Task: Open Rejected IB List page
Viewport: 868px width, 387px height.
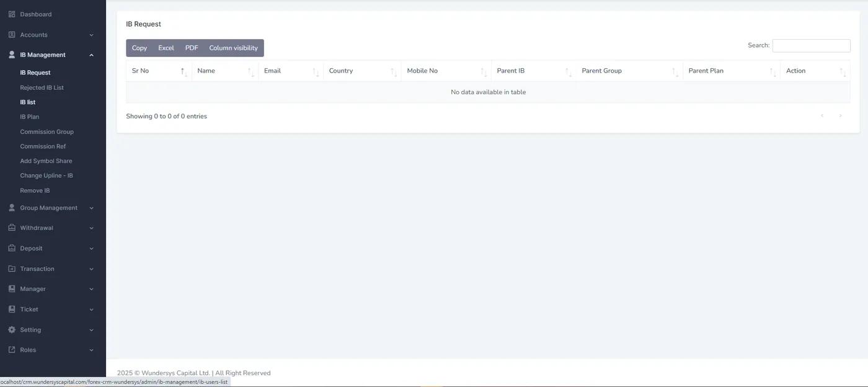Action: point(42,87)
